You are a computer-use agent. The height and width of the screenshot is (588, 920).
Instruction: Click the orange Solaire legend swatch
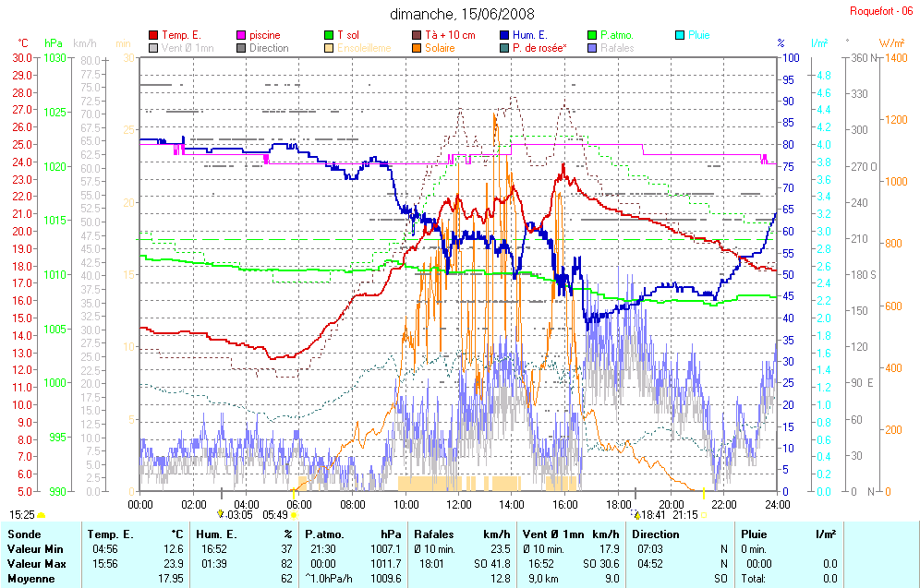click(417, 48)
